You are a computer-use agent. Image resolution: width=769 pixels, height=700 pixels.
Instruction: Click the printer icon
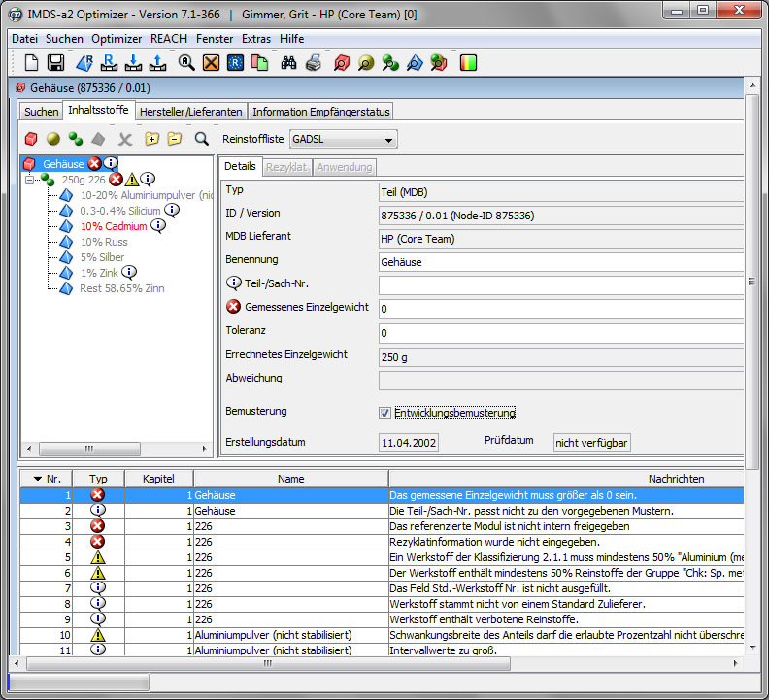pos(314,63)
